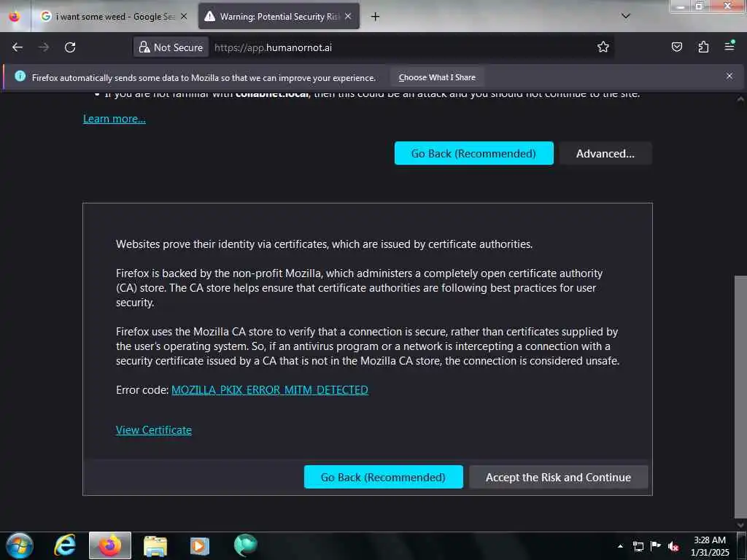This screenshot has height=560, width=747.
Task: Expand the list all tabs chevron
Action: (x=626, y=16)
